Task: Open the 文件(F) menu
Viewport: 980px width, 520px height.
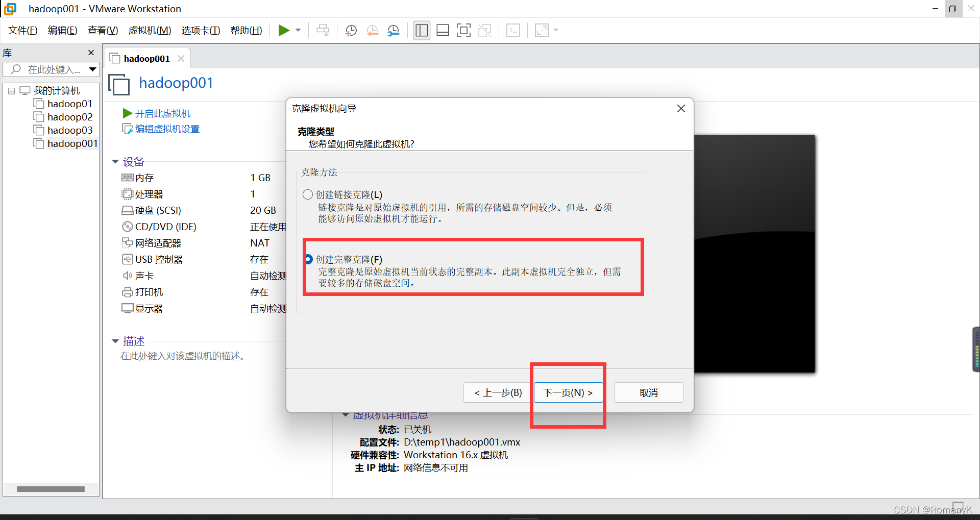Action: click(23, 31)
